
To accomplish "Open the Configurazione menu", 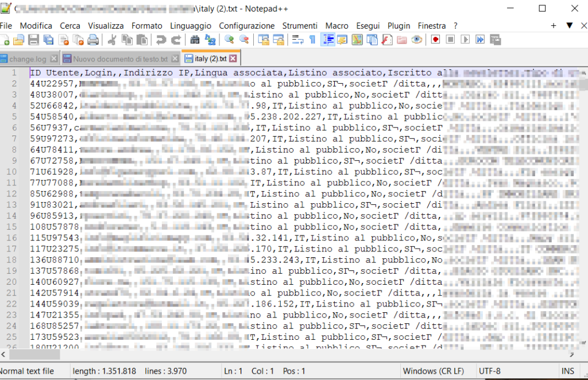I will click(x=246, y=26).
